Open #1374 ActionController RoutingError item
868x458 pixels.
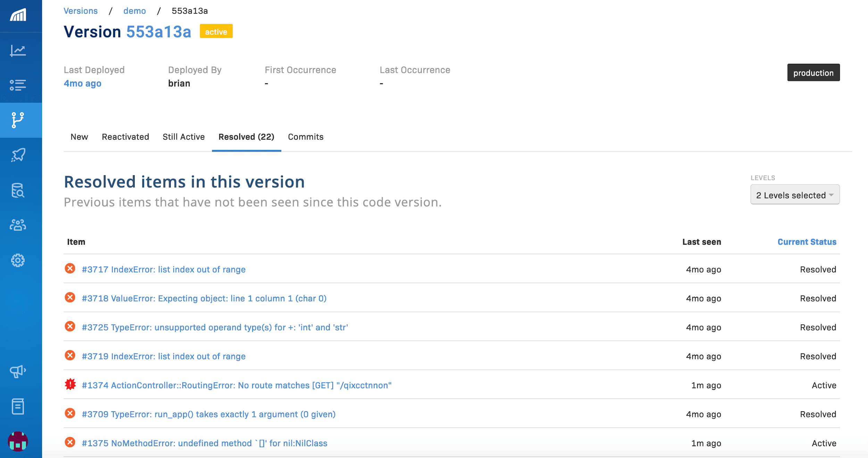[236, 385]
